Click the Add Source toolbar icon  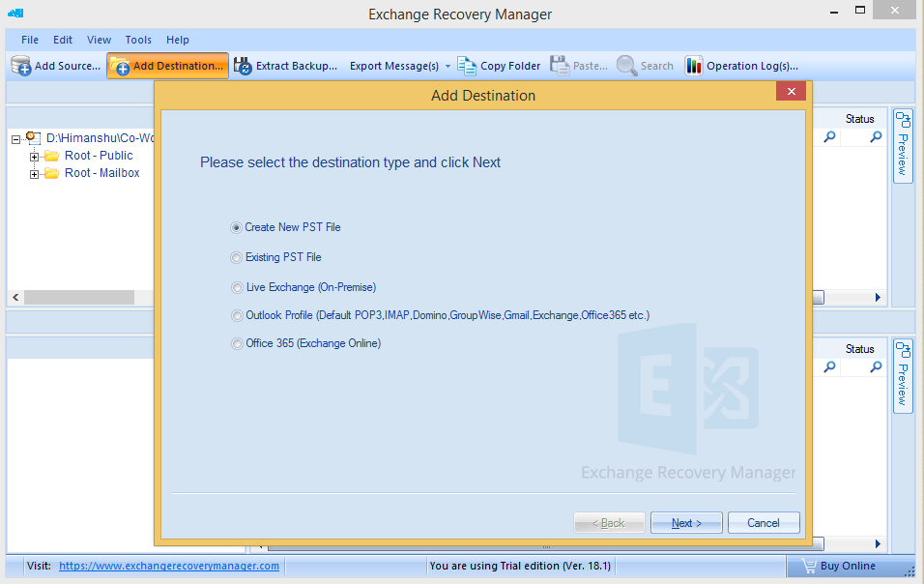21,66
